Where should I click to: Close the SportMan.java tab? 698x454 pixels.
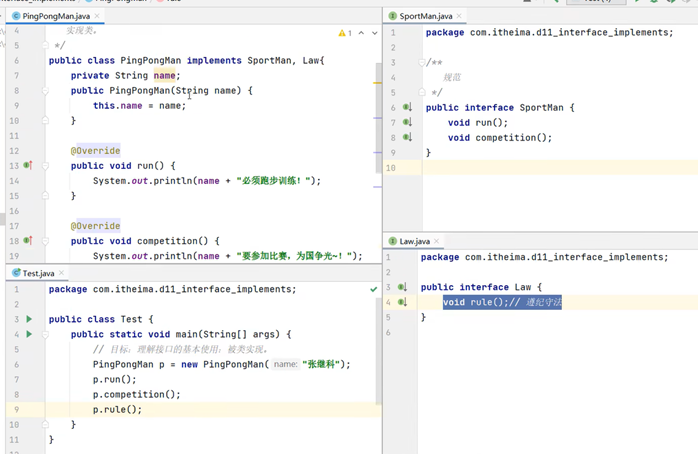pos(459,16)
